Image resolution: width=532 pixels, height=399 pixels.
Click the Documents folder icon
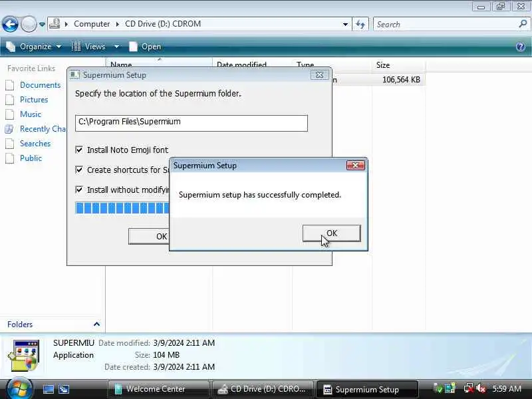pos(10,85)
